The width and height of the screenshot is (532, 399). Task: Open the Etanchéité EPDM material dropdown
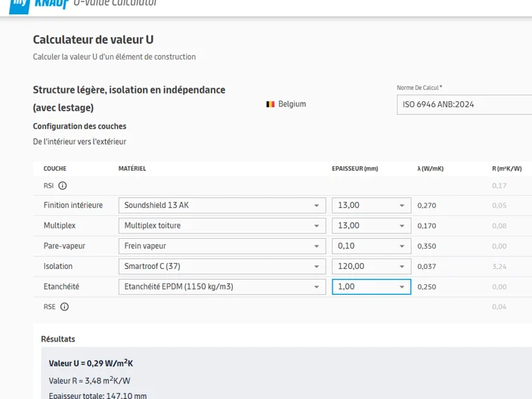tap(222, 286)
